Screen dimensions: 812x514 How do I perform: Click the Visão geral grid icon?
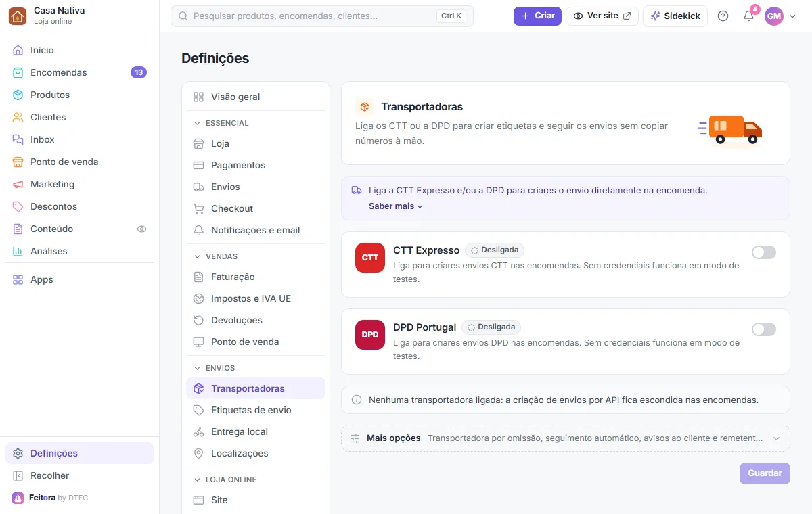(x=199, y=97)
